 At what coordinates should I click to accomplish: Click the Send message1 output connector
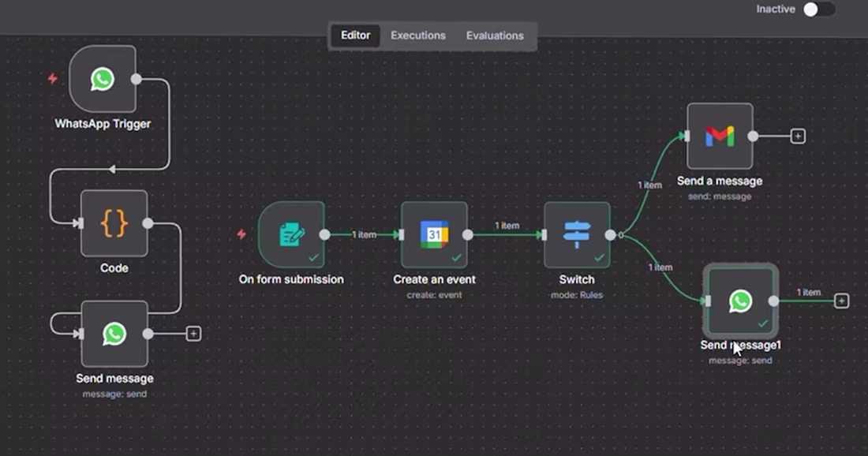(774, 301)
